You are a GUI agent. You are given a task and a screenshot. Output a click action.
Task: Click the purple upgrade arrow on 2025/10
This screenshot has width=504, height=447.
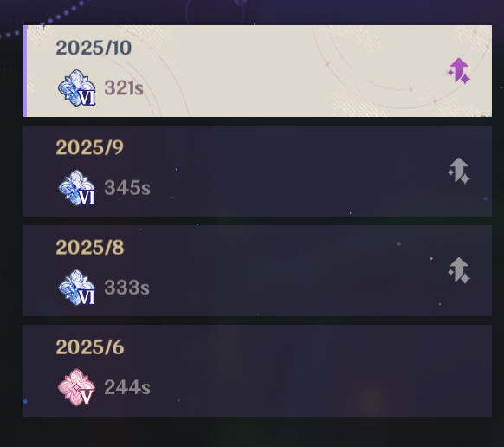click(459, 71)
